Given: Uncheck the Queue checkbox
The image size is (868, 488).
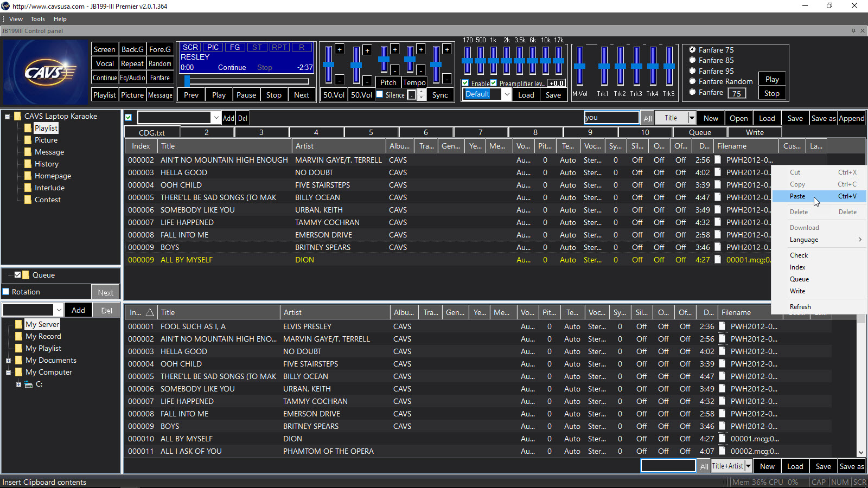Looking at the screenshot, I should click(x=18, y=275).
